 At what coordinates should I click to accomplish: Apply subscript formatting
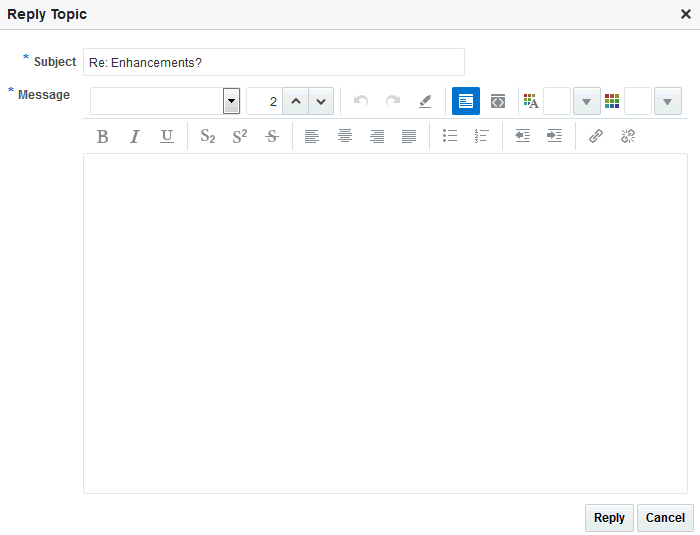tap(208, 136)
